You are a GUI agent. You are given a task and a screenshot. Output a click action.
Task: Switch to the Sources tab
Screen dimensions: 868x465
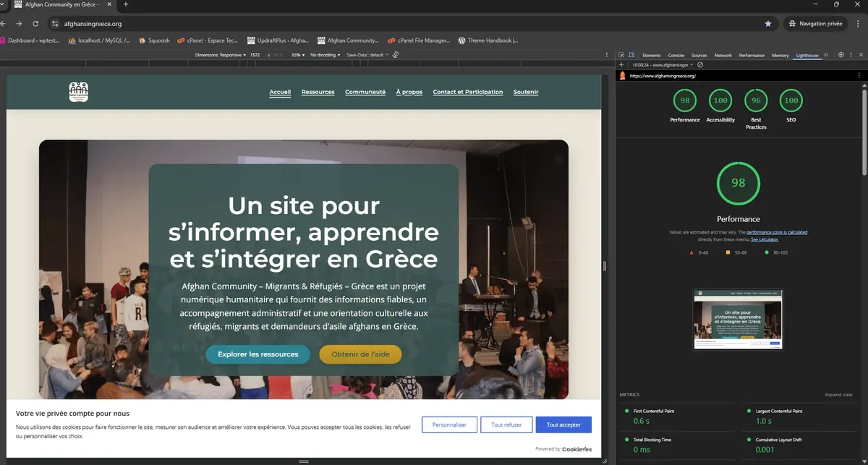(699, 55)
